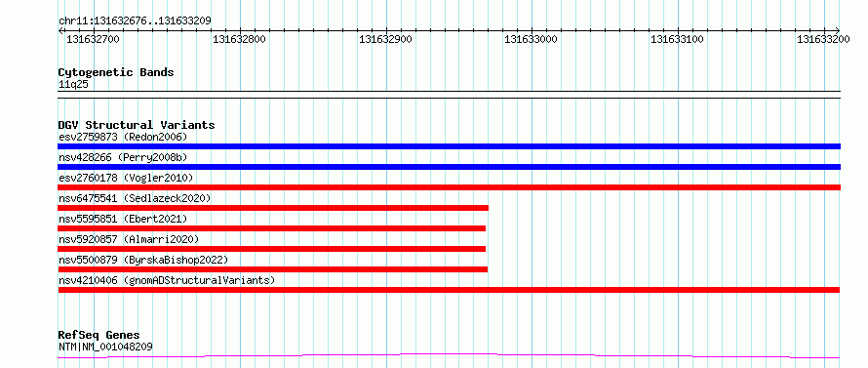
Task: Open the nsv6475541 (Sedlazeck2020) variant label
Action: 135,198
